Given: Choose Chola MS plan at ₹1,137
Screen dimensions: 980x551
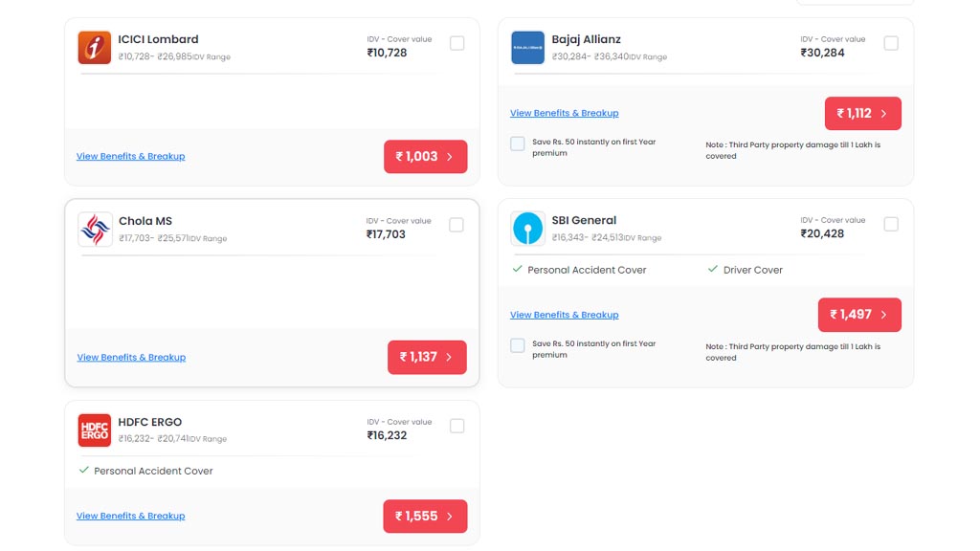Looking at the screenshot, I should (427, 358).
